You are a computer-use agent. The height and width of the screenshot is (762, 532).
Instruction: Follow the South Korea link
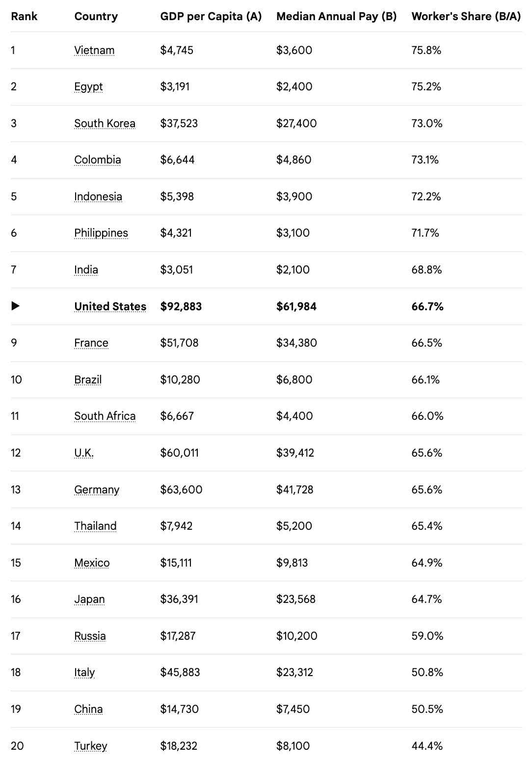[x=105, y=123]
